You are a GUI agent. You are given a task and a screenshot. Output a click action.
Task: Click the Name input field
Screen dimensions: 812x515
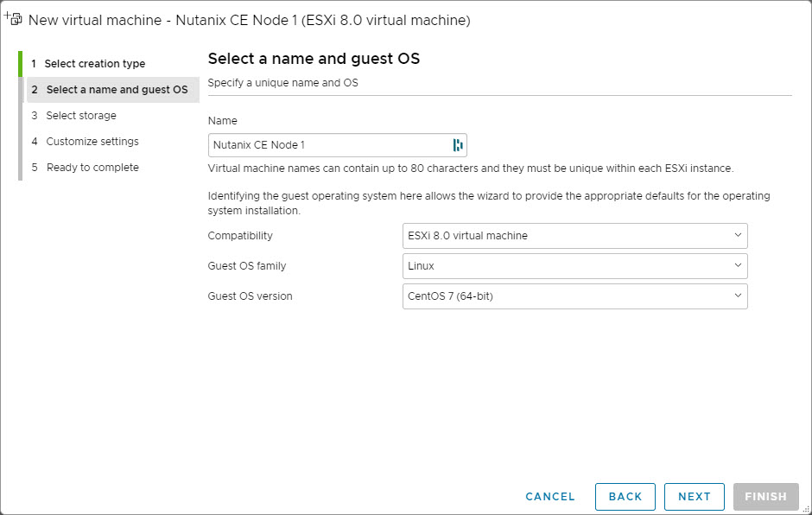pyautogui.click(x=337, y=145)
